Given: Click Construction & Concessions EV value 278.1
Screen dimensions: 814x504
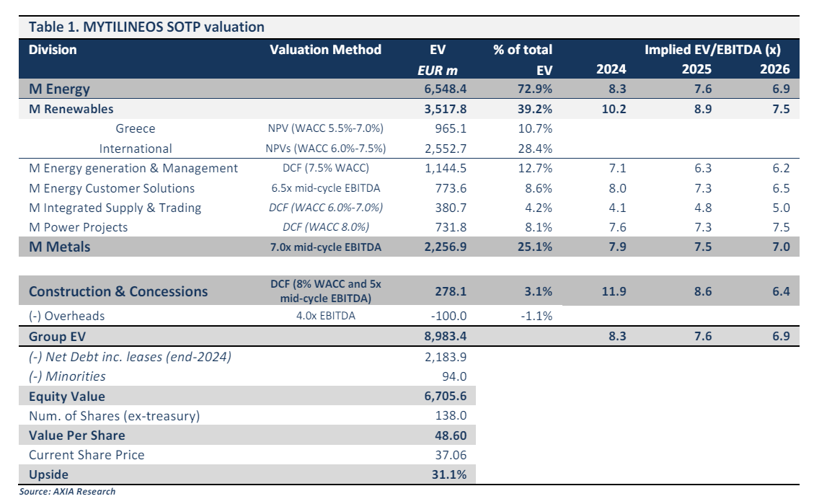Looking at the screenshot, I should coord(451,291).
